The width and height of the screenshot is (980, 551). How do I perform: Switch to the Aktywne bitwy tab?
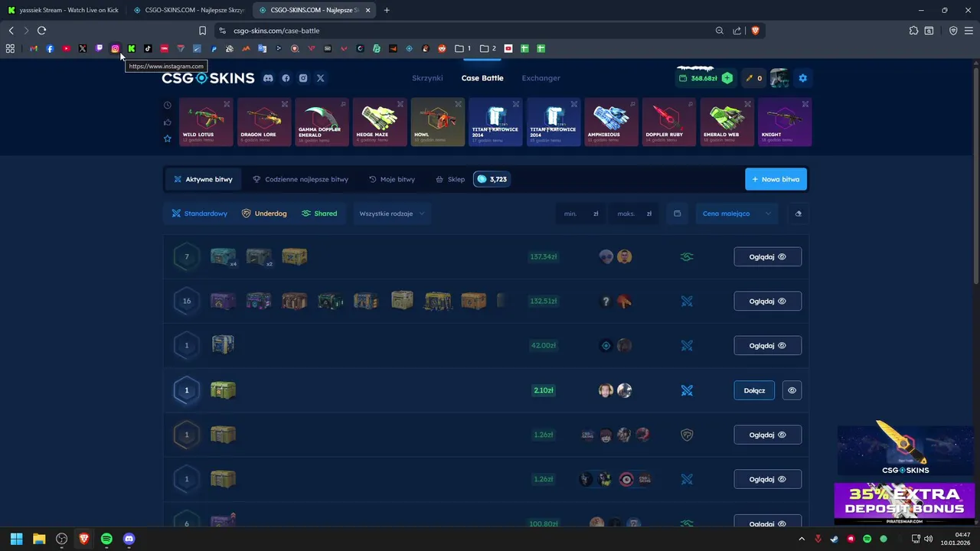pos(203,179)
